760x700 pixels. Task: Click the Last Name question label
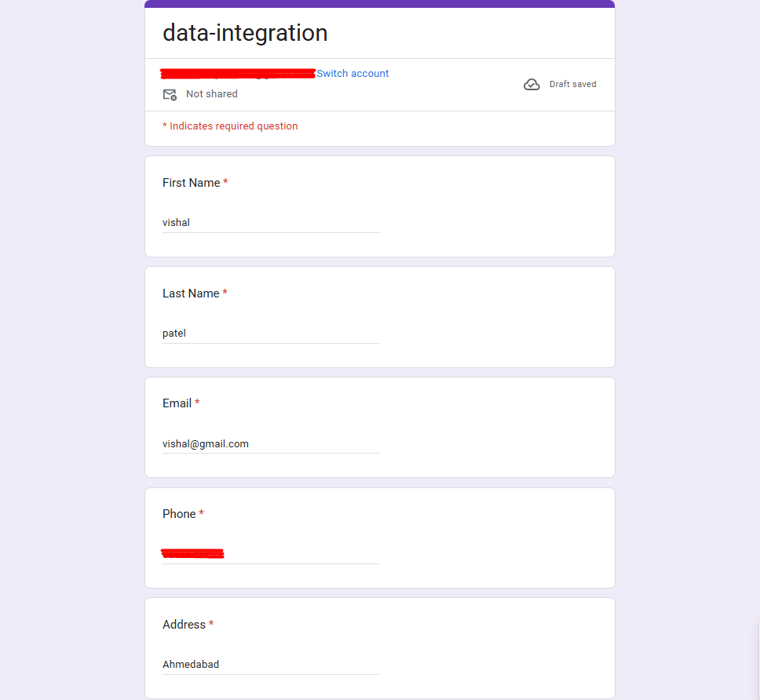[x=191, y=293]
